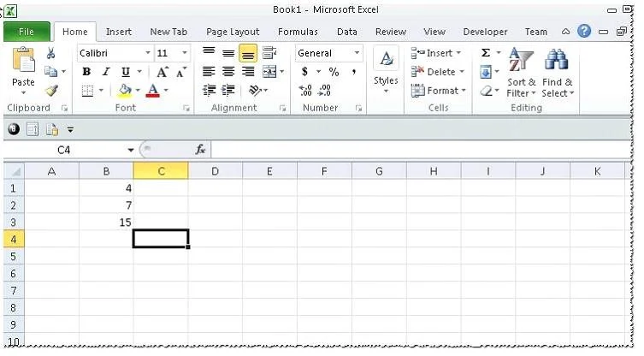Click the Name Box showing C4

tap(63, 150)
